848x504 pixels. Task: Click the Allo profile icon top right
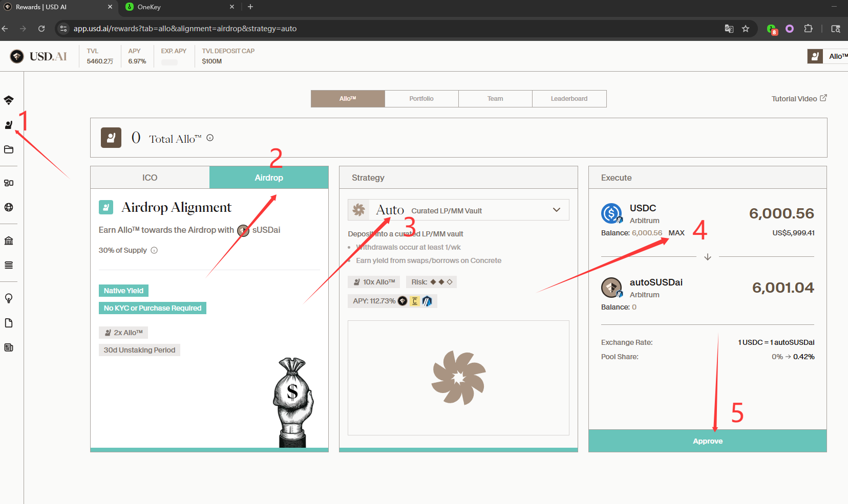point(815,56)
